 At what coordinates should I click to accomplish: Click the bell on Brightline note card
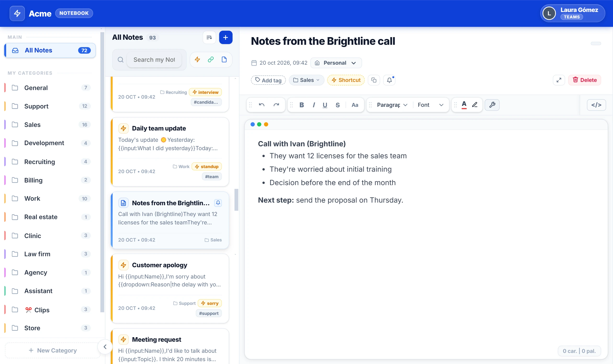[x=218, y=203]
